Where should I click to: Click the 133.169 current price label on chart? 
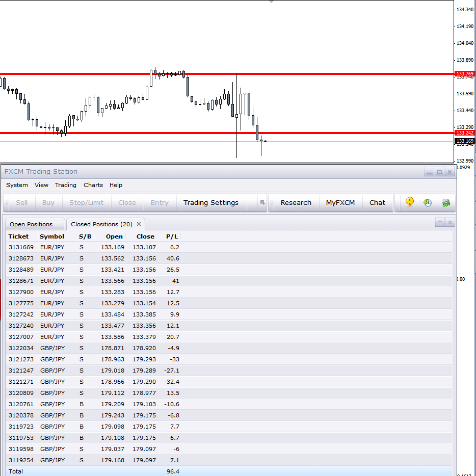coord(464,141)
